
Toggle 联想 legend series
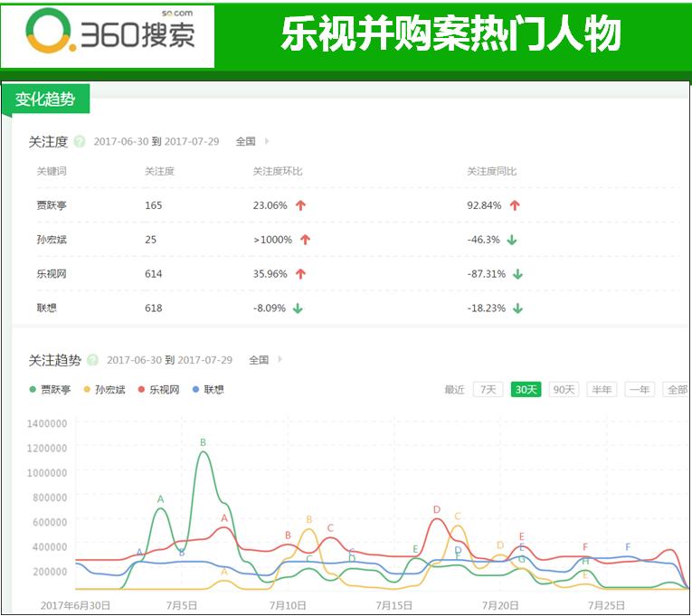tap(208, 390)
